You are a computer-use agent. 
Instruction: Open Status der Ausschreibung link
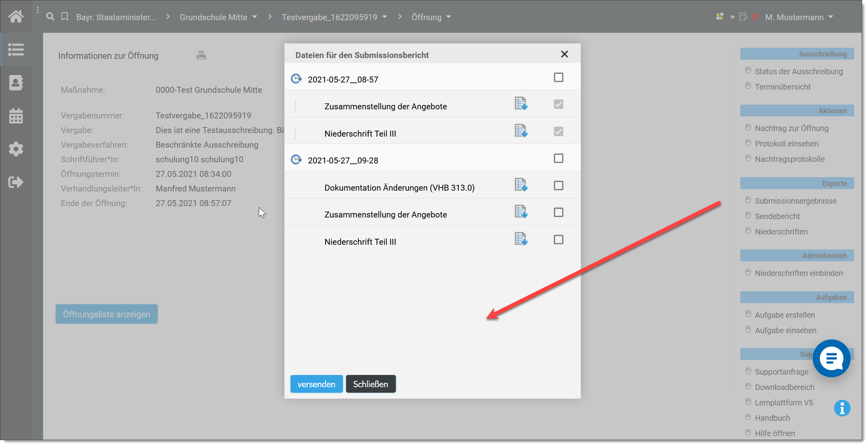click(799, 71)
